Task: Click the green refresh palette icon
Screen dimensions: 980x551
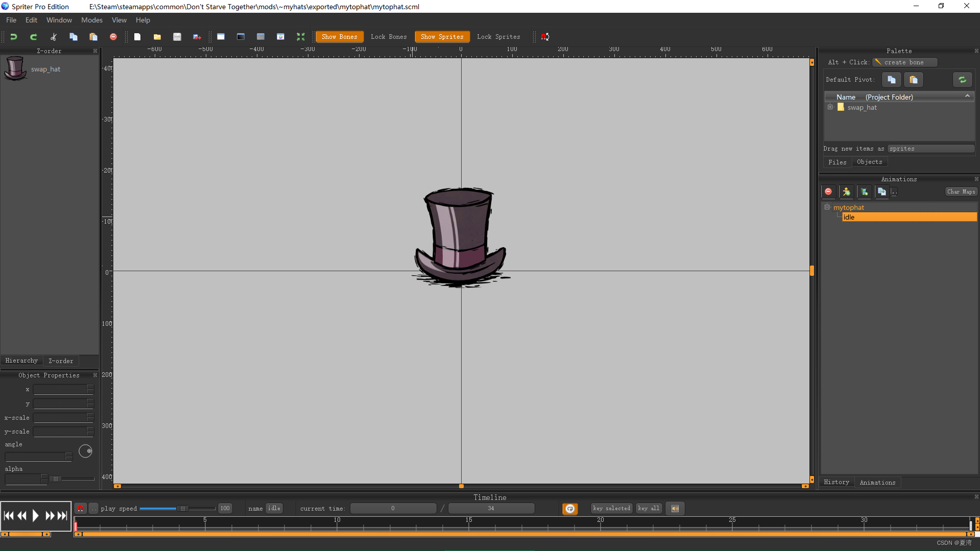Action: pos(963,80)
